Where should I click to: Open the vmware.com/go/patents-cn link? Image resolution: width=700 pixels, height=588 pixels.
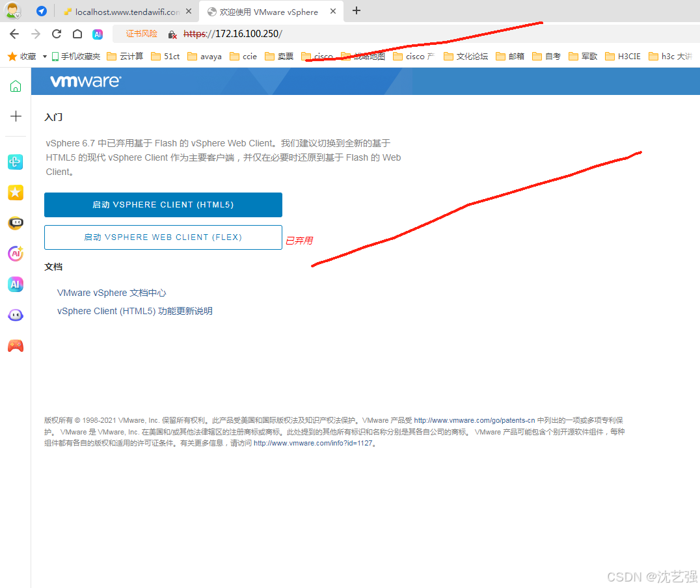(474, 420)
